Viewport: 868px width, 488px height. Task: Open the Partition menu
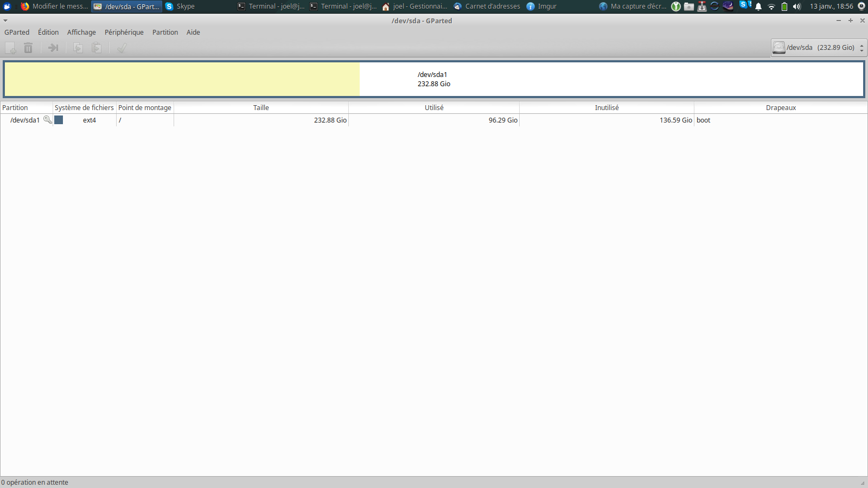(165, 33)
